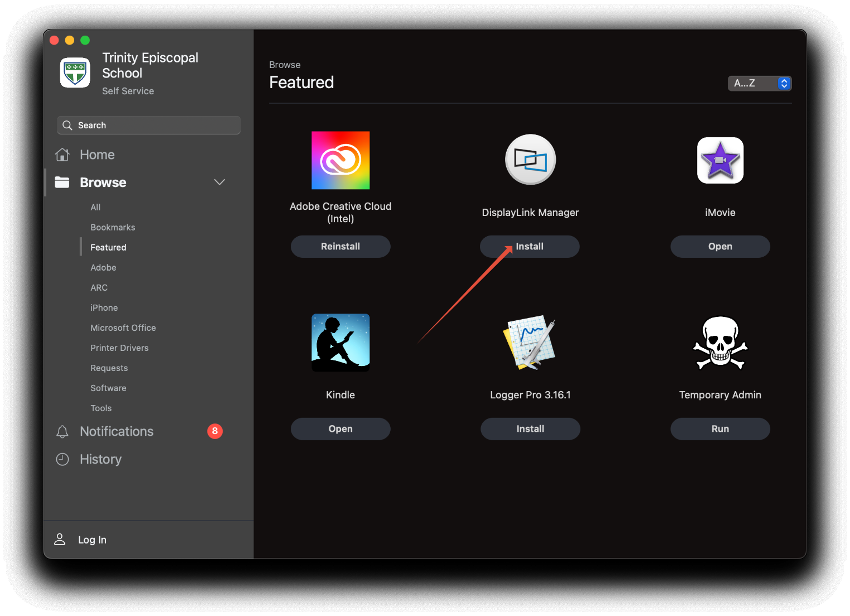Close the Self Service window
This screenshot has width=850, height=616.
pos(54,40)
